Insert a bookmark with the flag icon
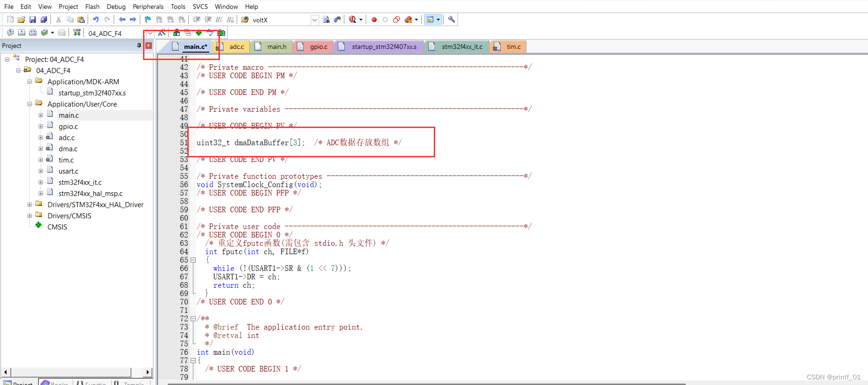The image size is (868, 385). (x=148, y=20)
